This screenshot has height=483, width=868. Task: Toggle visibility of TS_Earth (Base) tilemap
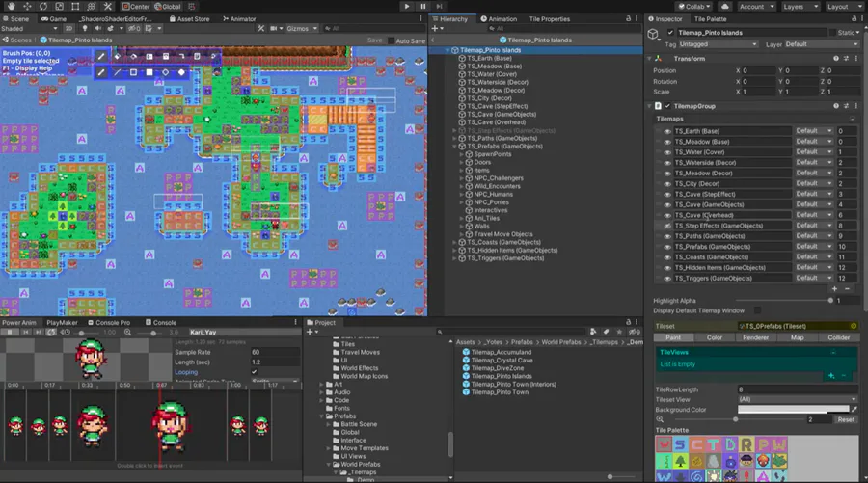point(667,131)
